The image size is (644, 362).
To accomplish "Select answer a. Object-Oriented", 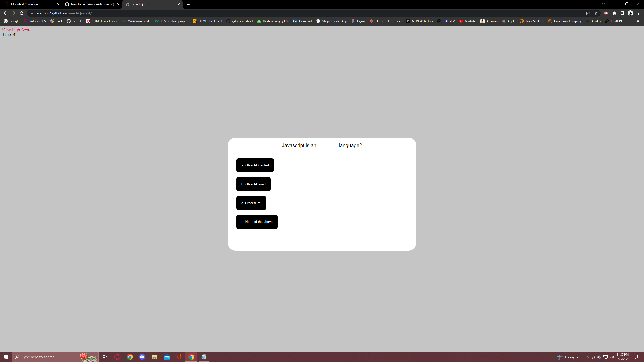I will click(255, 165).
